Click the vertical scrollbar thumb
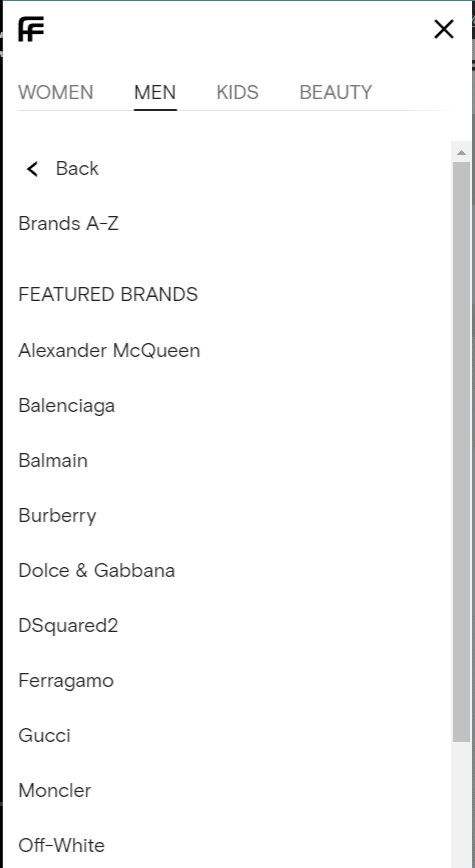This screenshot has height=868, width=475. click(x=462, y=452)
